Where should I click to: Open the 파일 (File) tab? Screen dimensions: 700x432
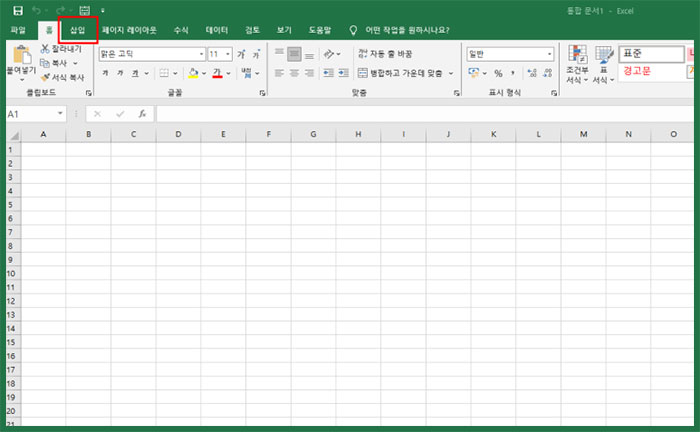(x=18, y=30)
